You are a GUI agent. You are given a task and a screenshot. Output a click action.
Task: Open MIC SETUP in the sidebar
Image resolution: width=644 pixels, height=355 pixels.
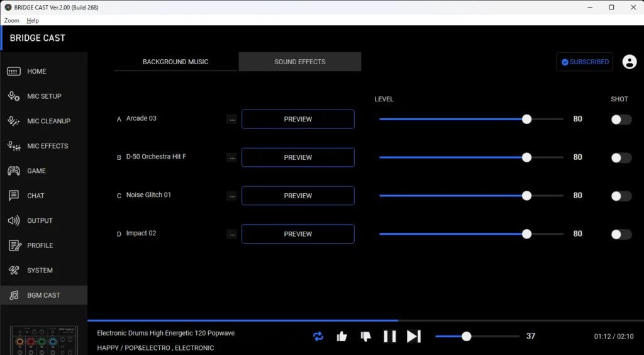click(x=43, y=96)
